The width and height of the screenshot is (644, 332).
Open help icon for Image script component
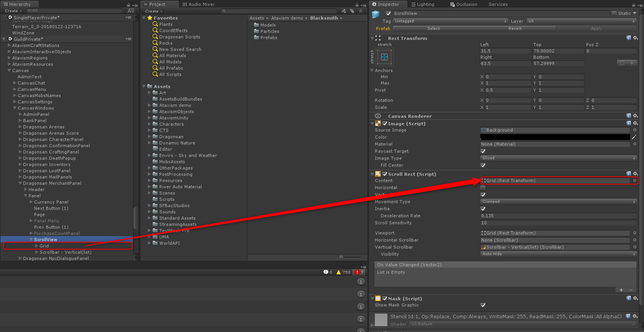click(x=628, y=123)
